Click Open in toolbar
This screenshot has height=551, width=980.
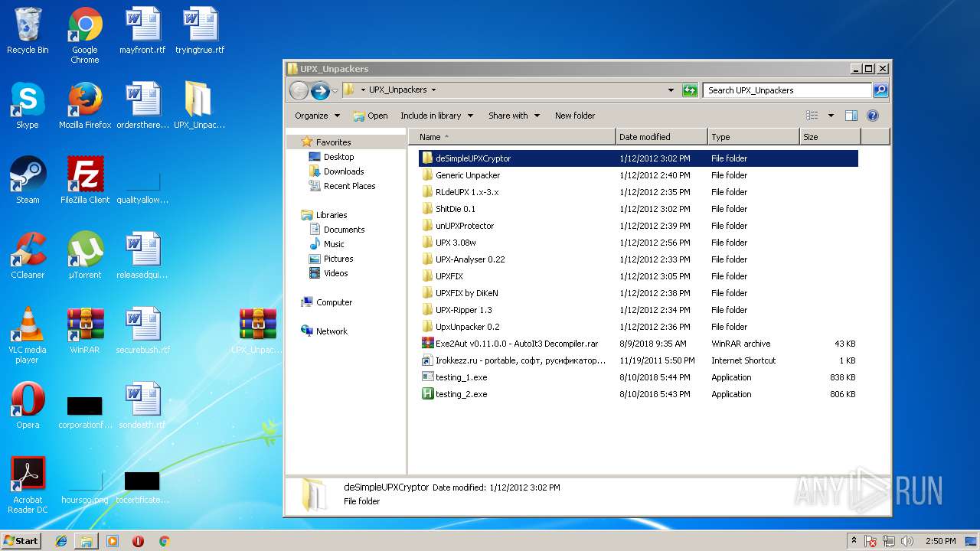pos(371,116)
